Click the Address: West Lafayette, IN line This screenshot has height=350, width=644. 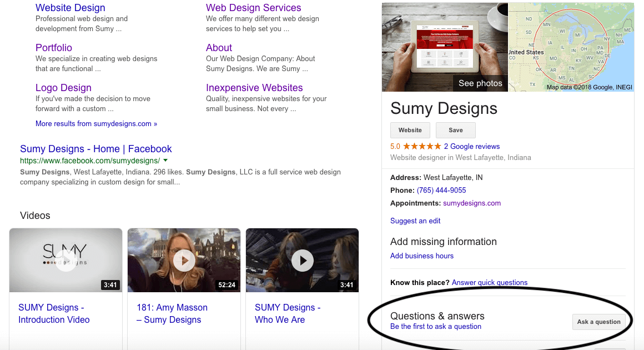click(x=436, y=177)
